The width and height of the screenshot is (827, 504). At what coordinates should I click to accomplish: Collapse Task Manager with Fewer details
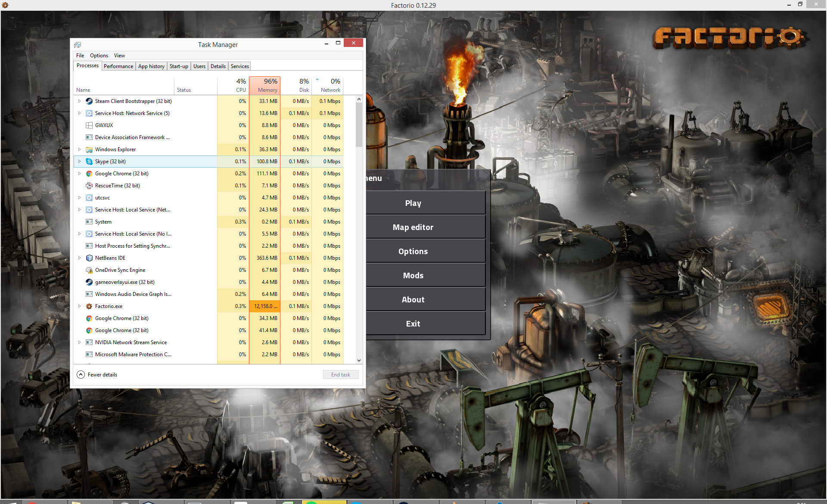97,375
